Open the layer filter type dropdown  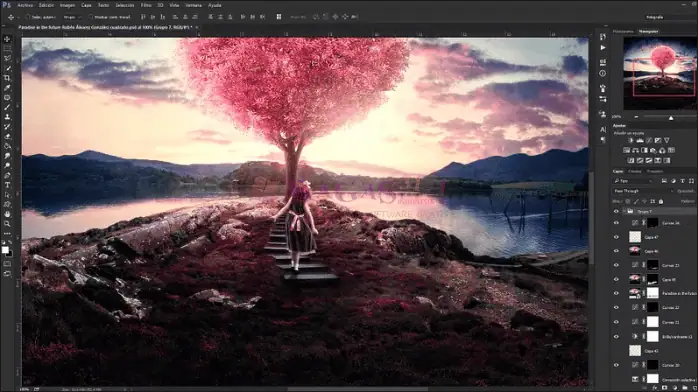click(633, 181)
